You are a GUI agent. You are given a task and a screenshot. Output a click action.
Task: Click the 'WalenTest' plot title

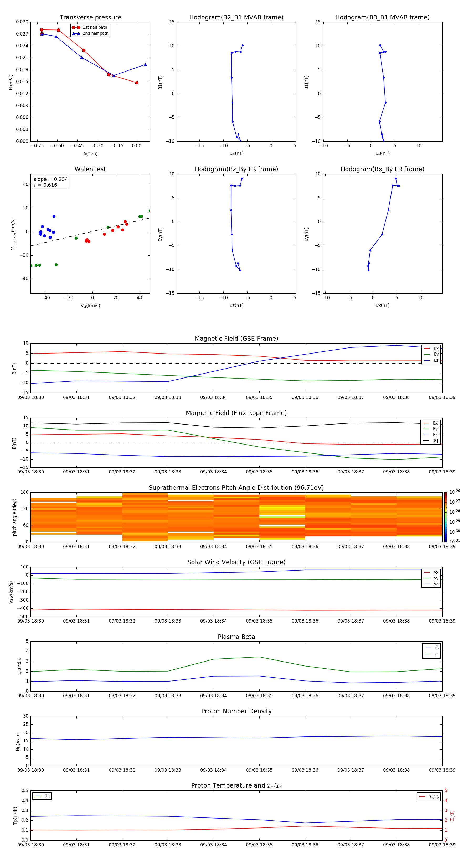tap(90, 169)
